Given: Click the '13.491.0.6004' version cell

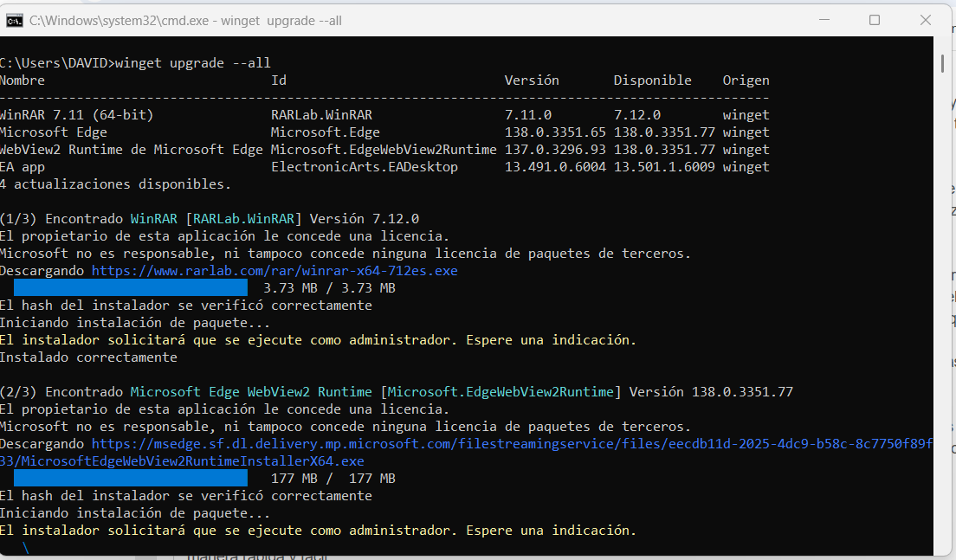Looking at the screenshot, I should [555, 167].
